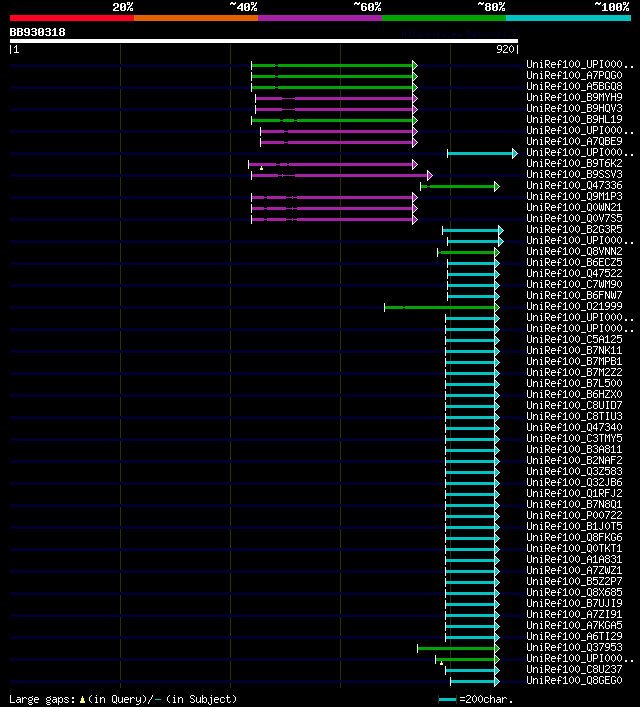Select hit UniRef100_B6HZX0
This screenshot has height=707, width=640.
click(x=574, y=394)
